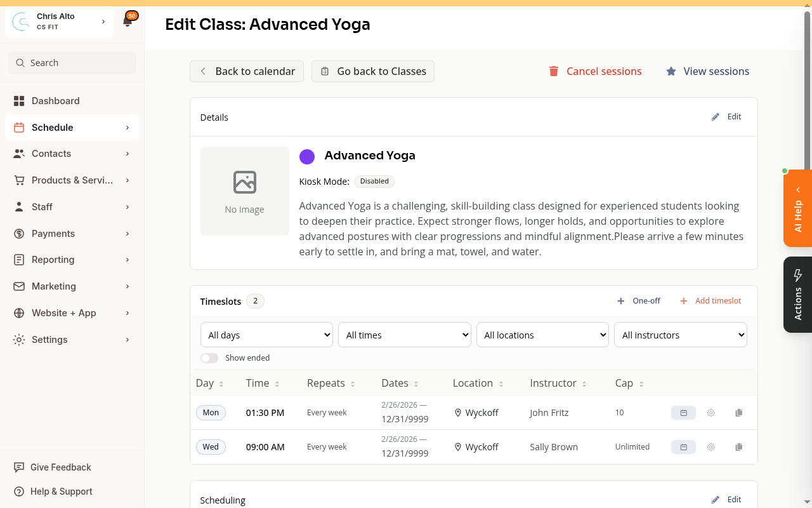The width and height of the screenshot is (812, 508).
Task: Click the Help & Support question icon
Action: pos(19,491)
